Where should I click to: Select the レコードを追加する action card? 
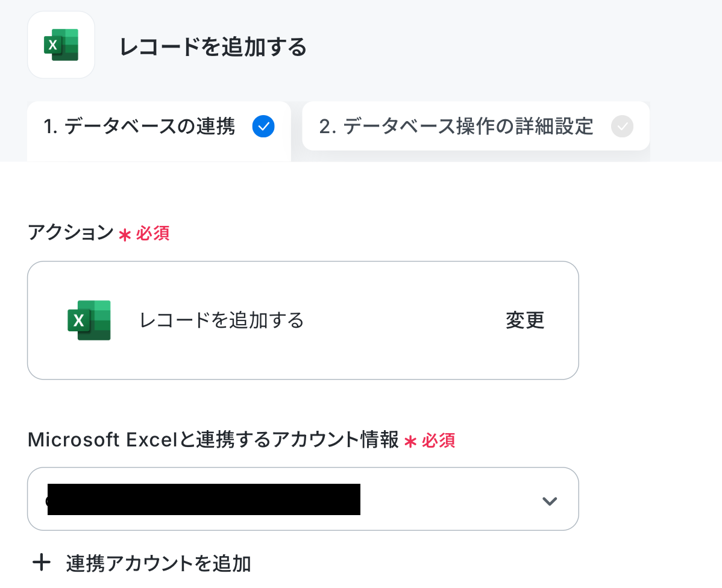click(x=303, y=320)
